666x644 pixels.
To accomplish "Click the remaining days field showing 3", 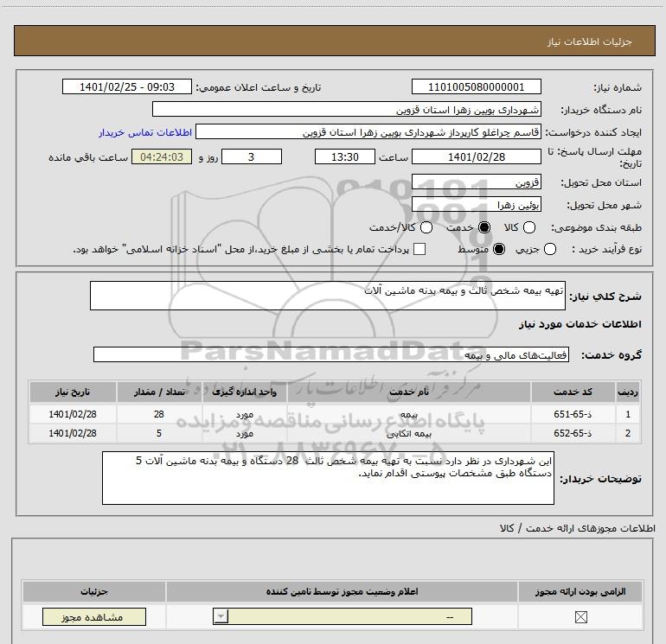I will coord(252,156).
